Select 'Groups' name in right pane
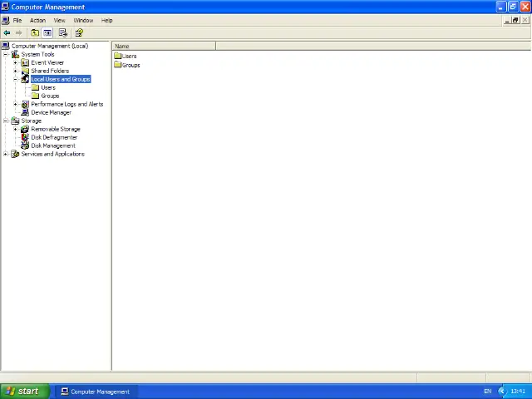Image resolution: width=532 pixels, height=399 pixels. 131,65
